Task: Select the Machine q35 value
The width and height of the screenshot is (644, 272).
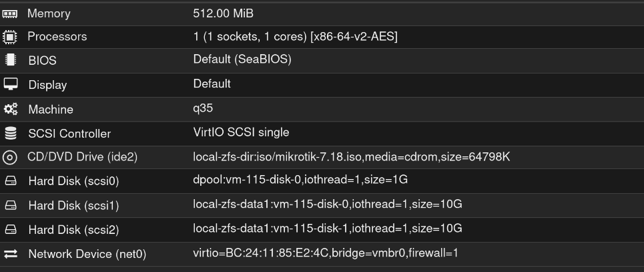Action: click(x=203, y=109)
